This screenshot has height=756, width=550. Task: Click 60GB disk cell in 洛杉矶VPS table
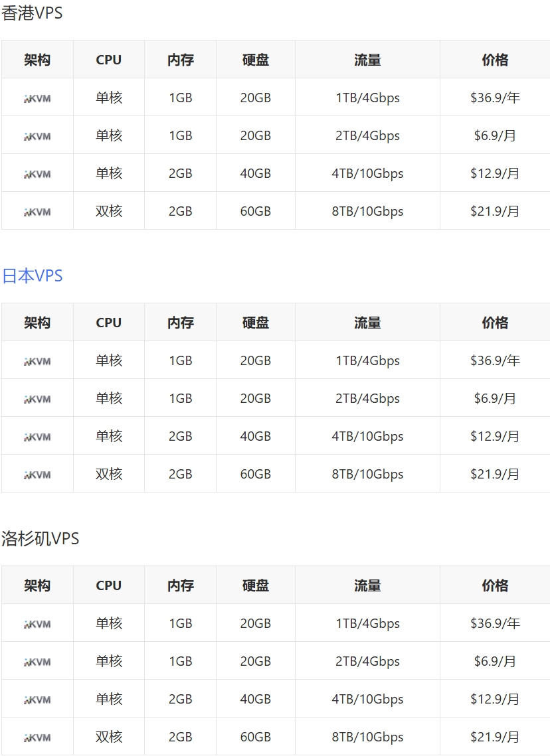[256, 737]
